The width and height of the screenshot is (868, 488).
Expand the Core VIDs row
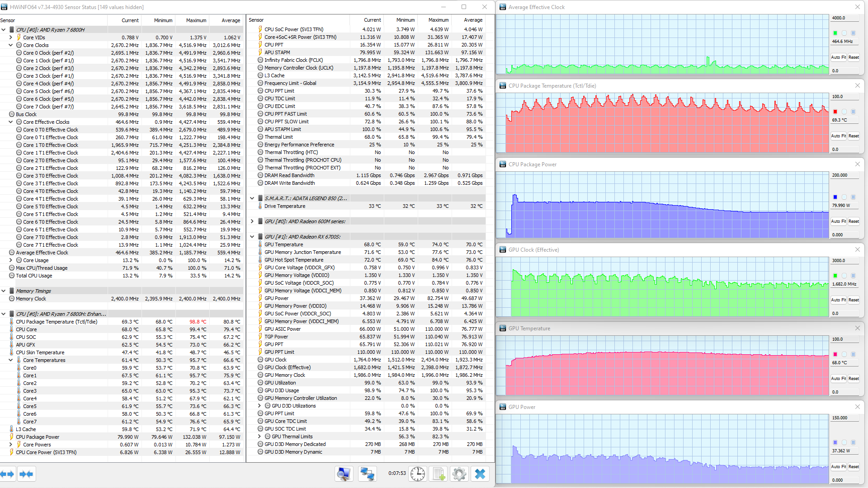[x=11, y=38]
